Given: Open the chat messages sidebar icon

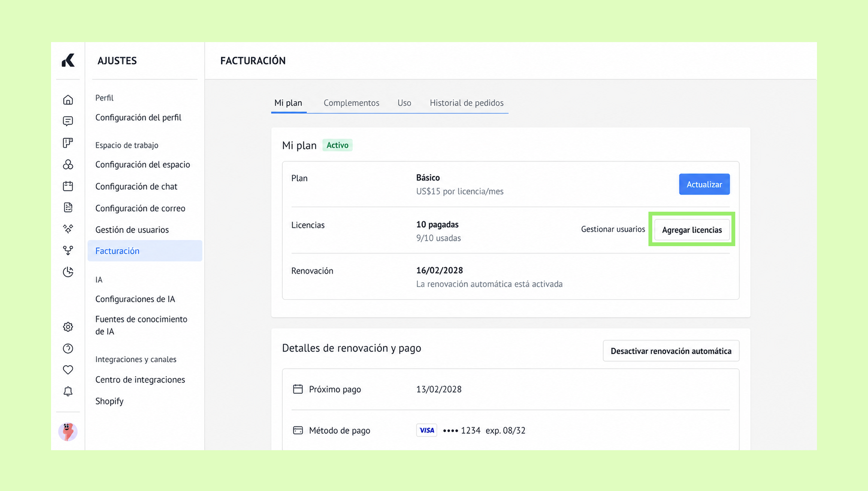Looking at the screenshot, I should pyautogui.click(x=68, y=121).
